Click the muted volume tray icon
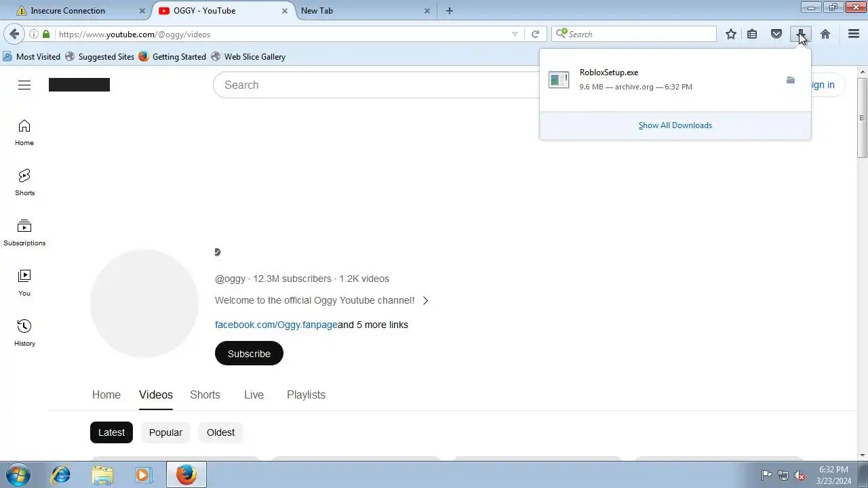The width and height of the screenshot is (868, 488). tap(800, 475)
